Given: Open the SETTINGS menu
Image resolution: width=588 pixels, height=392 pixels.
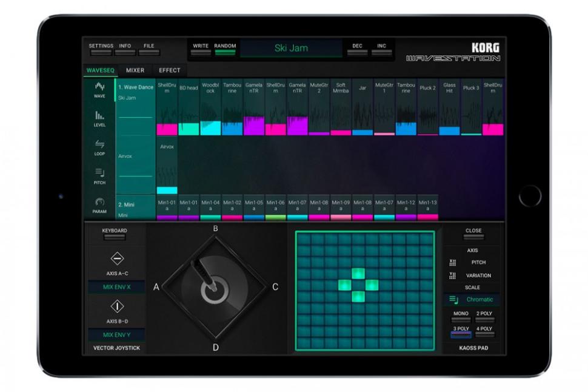Looking at the screenshot, I should (101, 49).
